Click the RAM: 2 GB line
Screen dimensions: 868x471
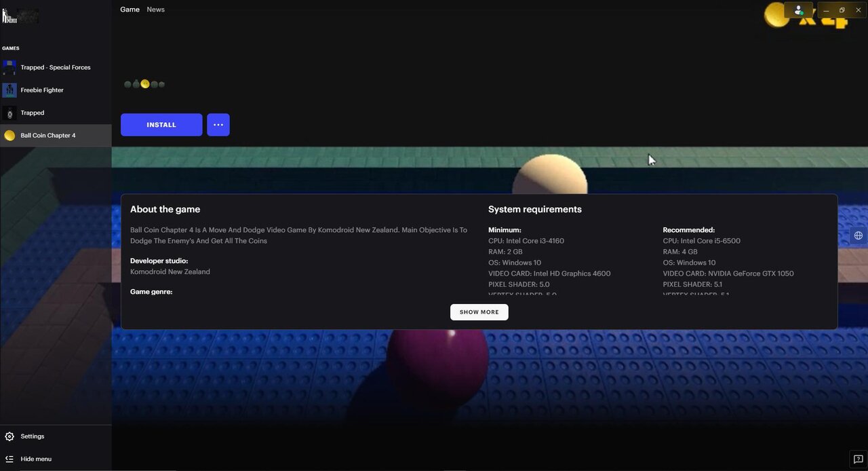[x=505, y=252]
